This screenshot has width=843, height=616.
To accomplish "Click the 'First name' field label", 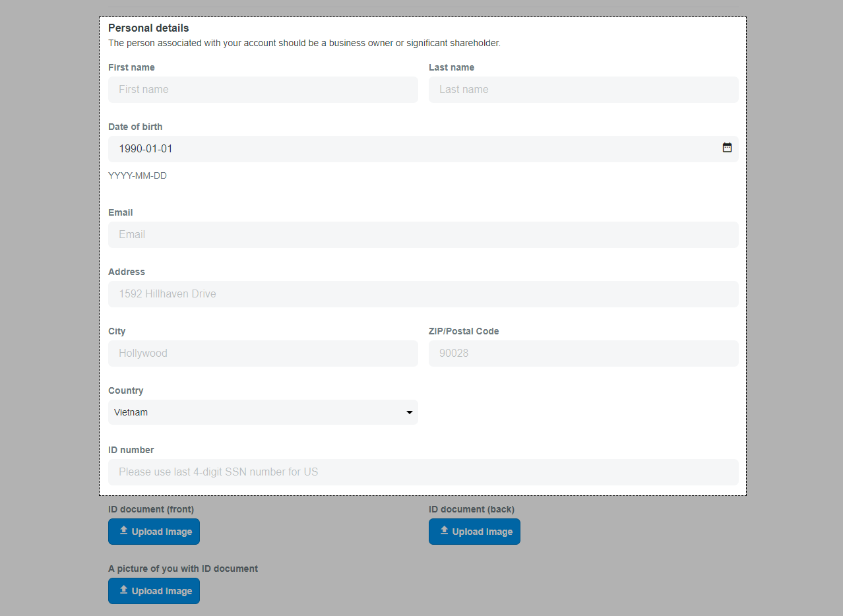I will (131, 67).
